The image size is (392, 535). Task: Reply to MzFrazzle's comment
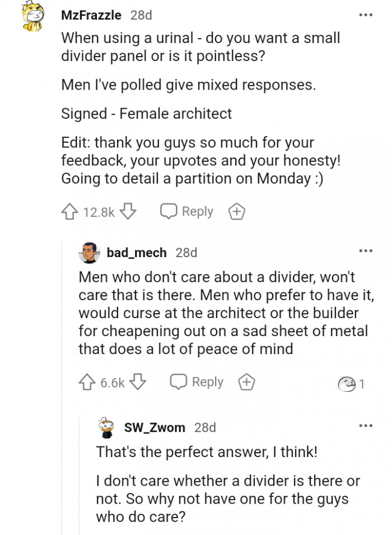tap(187, 212)
